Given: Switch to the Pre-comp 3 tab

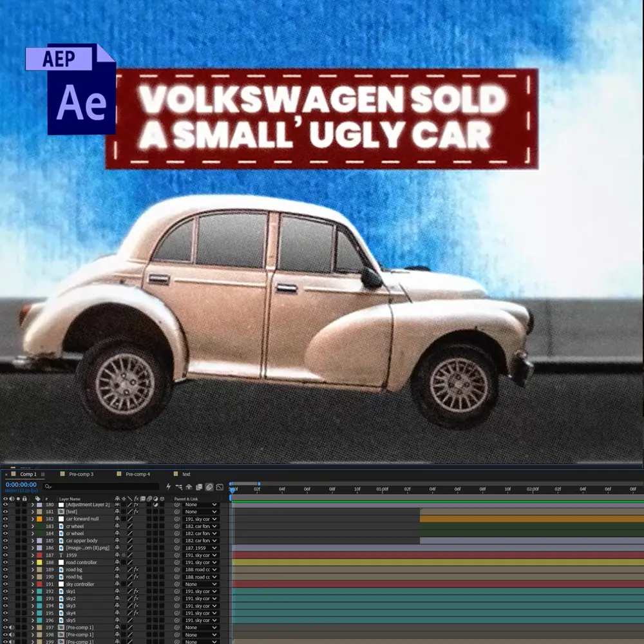Looking at the screenshot, I should (81, 474).
